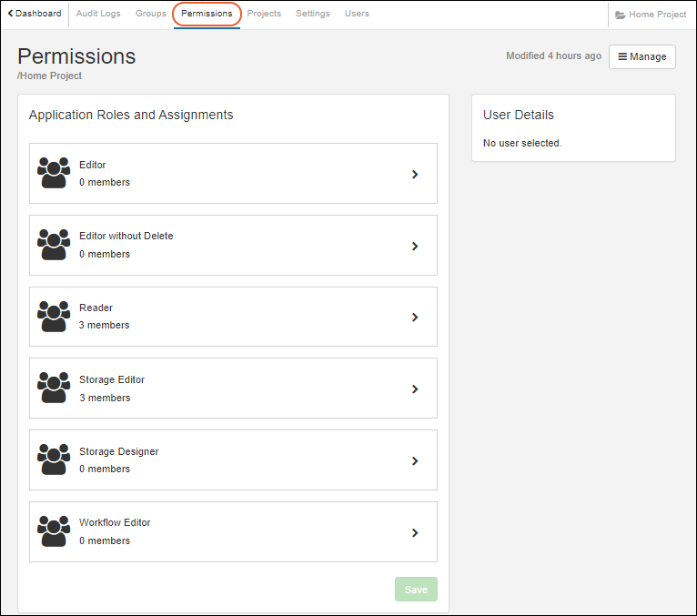Click the Reader role group icon
Screen dimensions: 697x616
pyautogui.click(x=54, y=317)
